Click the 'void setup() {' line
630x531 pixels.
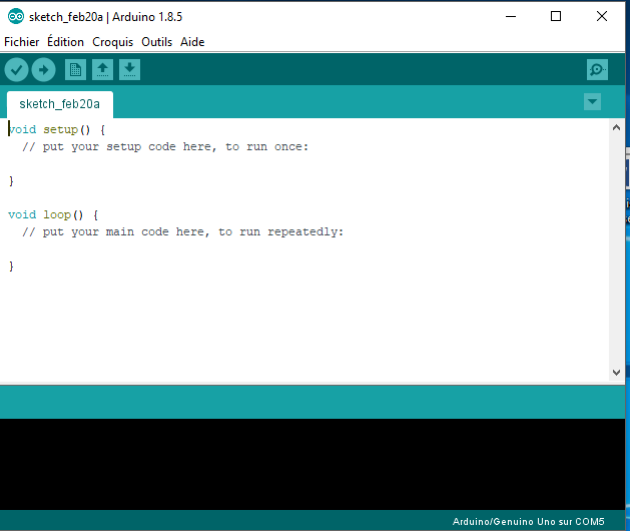click(x=57, y=130)
